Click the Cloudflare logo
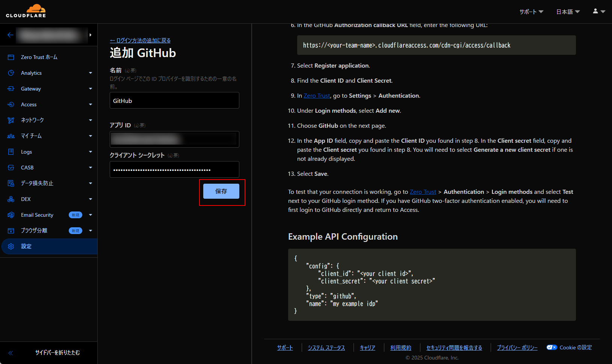This screenshot has height=364, width=612. (26, 11)
